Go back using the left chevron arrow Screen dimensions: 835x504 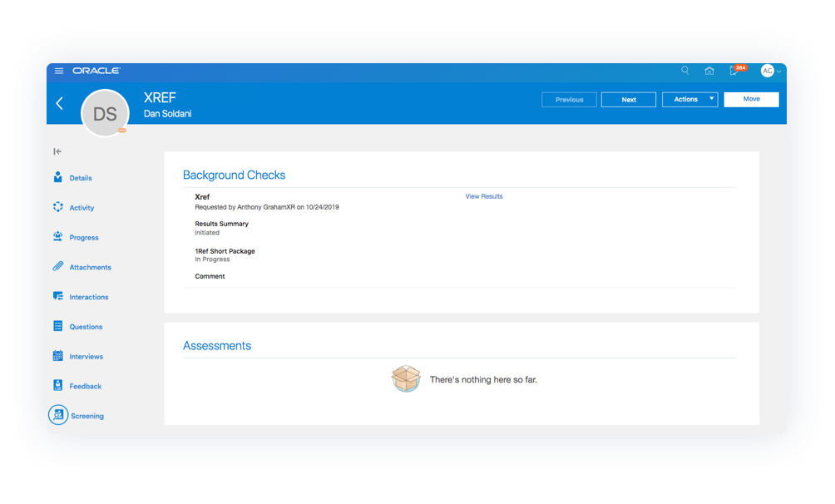pos(60,103)
